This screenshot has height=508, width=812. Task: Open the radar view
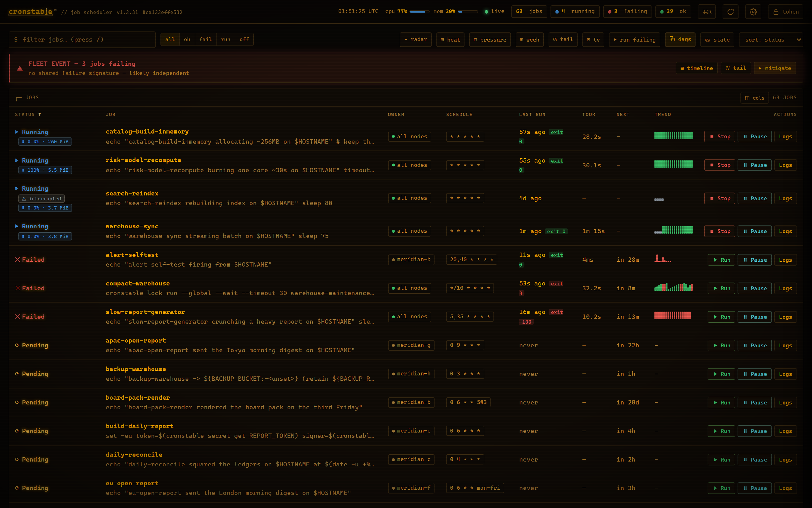click(415, 40)
